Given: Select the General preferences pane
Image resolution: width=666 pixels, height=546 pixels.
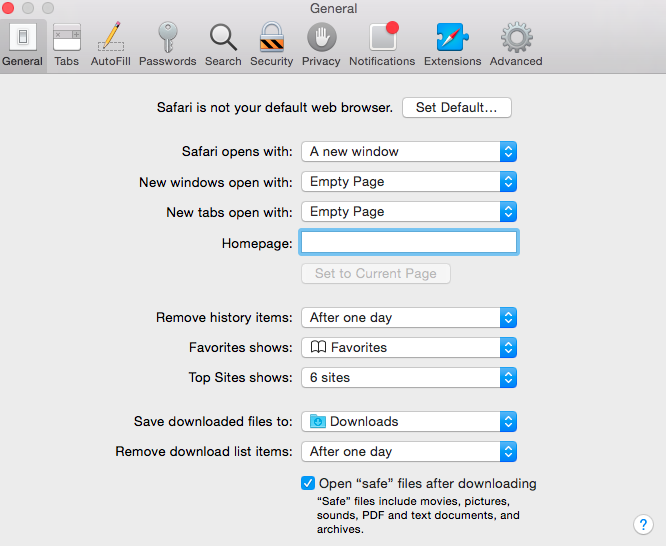Looking at the screenshot, I should [23, 45].
